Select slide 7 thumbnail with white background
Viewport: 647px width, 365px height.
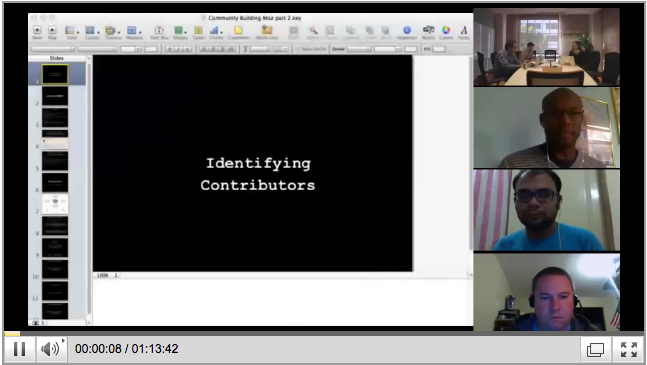click(x=55, y=205)
